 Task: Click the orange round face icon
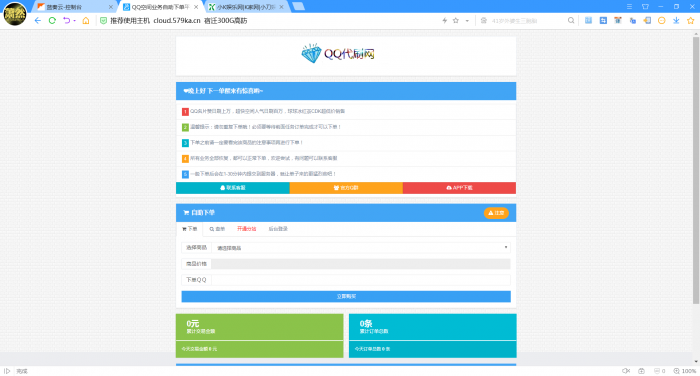click(x=662, y=21)
